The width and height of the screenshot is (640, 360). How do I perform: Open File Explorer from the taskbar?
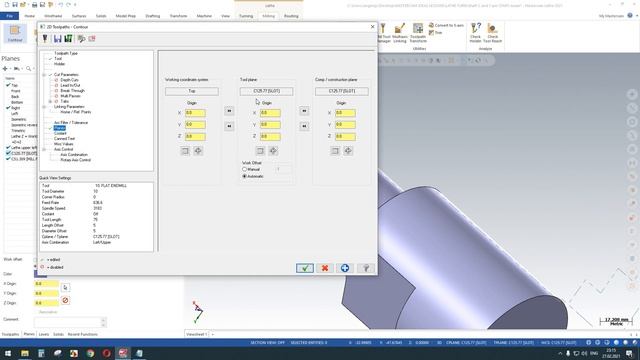pyautogui.click(x=24, y=353)
